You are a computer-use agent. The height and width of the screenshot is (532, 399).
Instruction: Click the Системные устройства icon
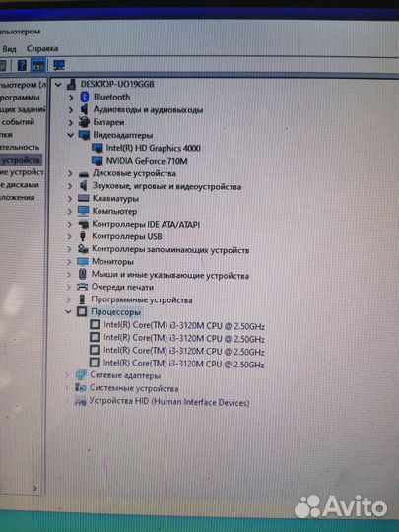[x=81, y=388]
